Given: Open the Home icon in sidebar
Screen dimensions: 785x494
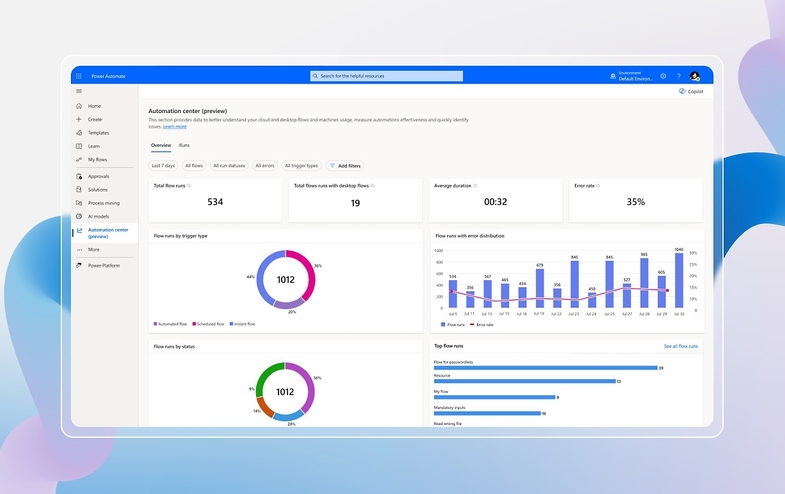Looking at the screenshot, I should (x=79, y=106).
